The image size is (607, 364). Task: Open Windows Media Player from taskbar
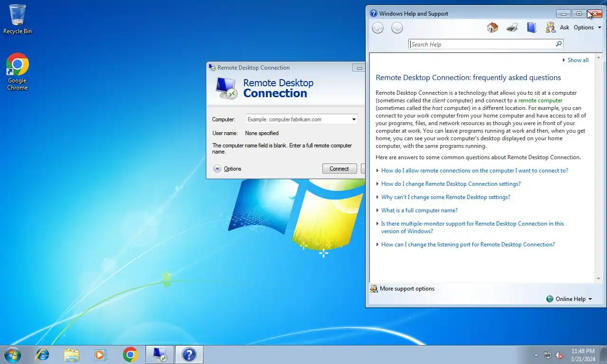click(100, 355)
